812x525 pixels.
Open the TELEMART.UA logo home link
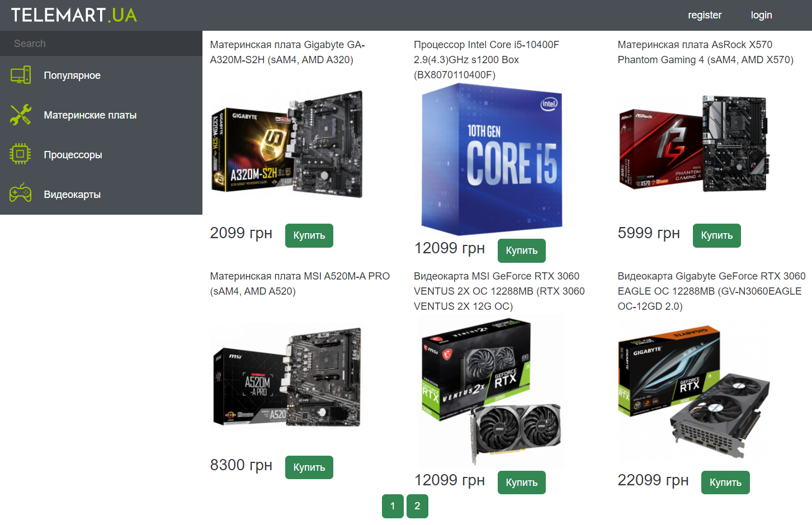(74, 15)
